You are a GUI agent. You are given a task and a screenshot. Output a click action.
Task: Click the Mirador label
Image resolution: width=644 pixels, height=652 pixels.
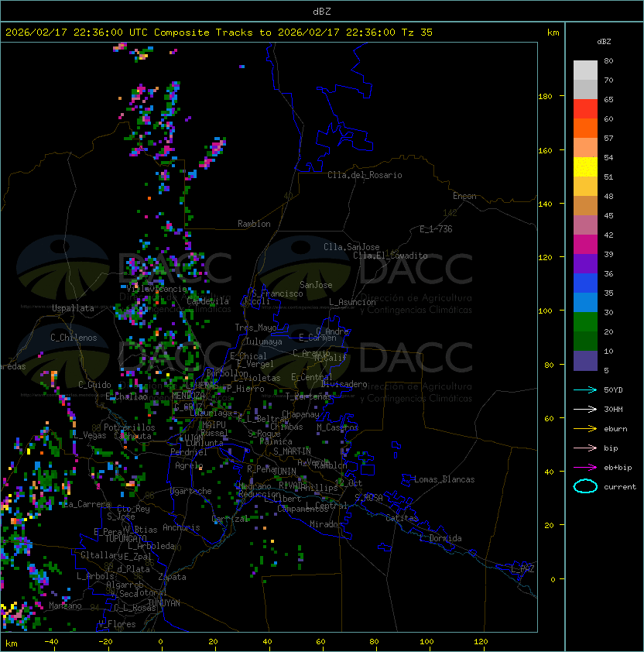point(327,524)
